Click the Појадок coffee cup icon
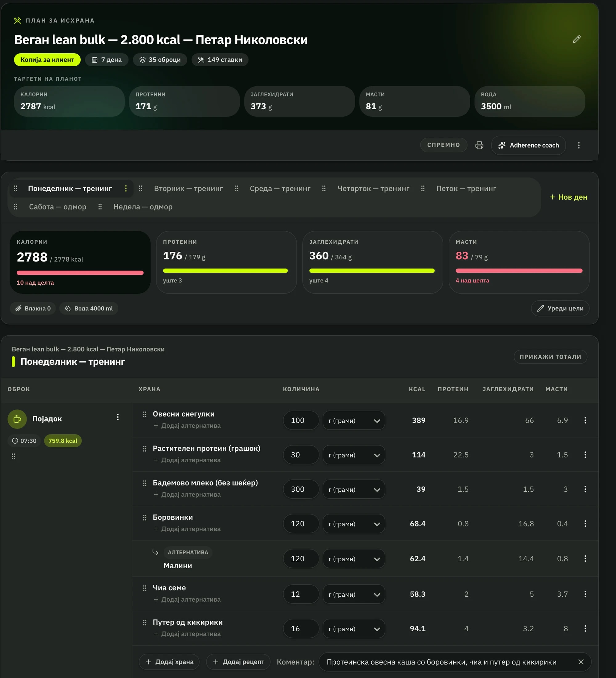 [x=17, y=419]
